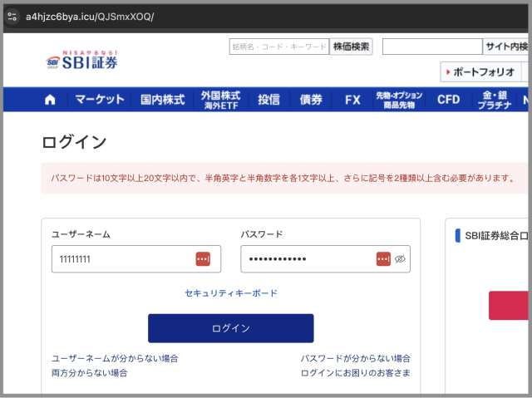
Task: Click the home icon in navigation bar
Action: pyautogui.click(x=50, y=100)
